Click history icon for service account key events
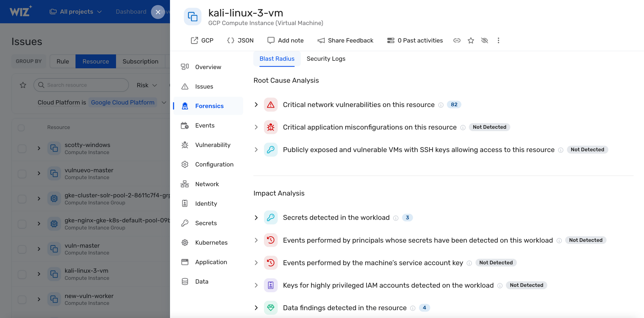The image size is (644, 318). 271,263
